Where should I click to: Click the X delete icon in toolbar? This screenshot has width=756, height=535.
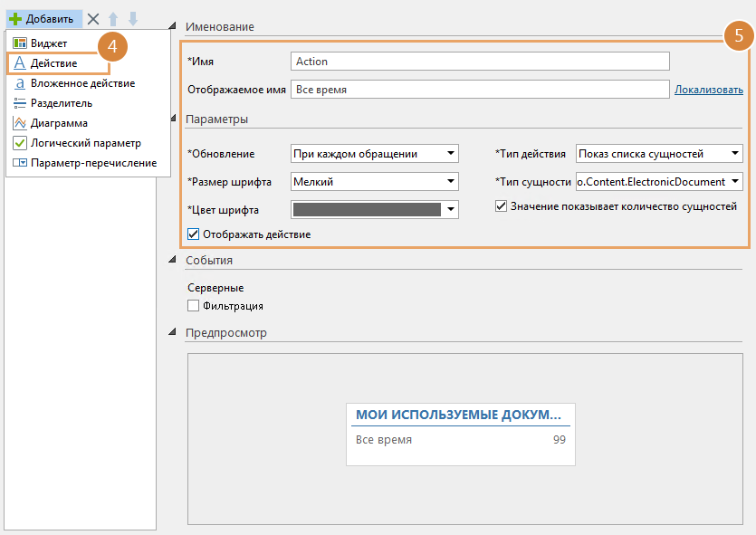(93, 18)
